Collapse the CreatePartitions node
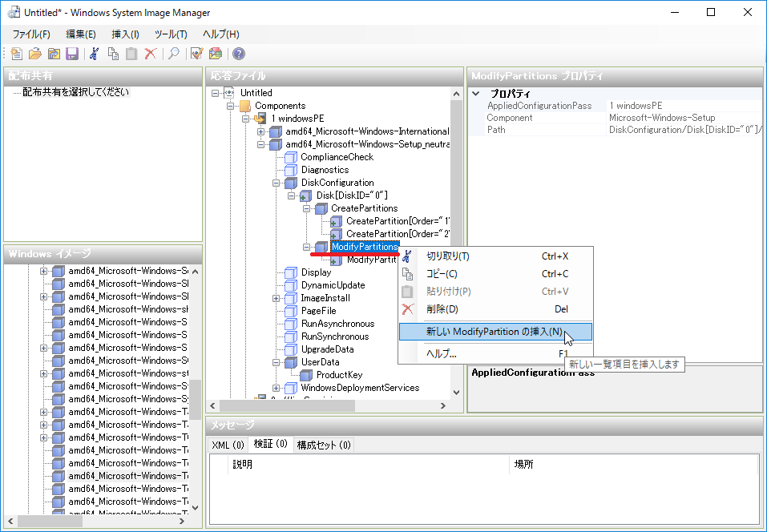 pyautogui.click(x=306, y=208)
